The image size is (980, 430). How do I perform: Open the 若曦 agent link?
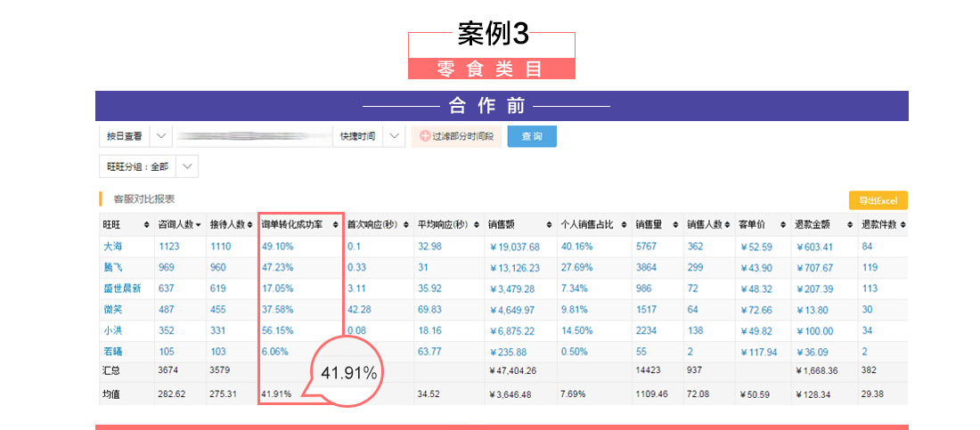click(x=113, y=352)
